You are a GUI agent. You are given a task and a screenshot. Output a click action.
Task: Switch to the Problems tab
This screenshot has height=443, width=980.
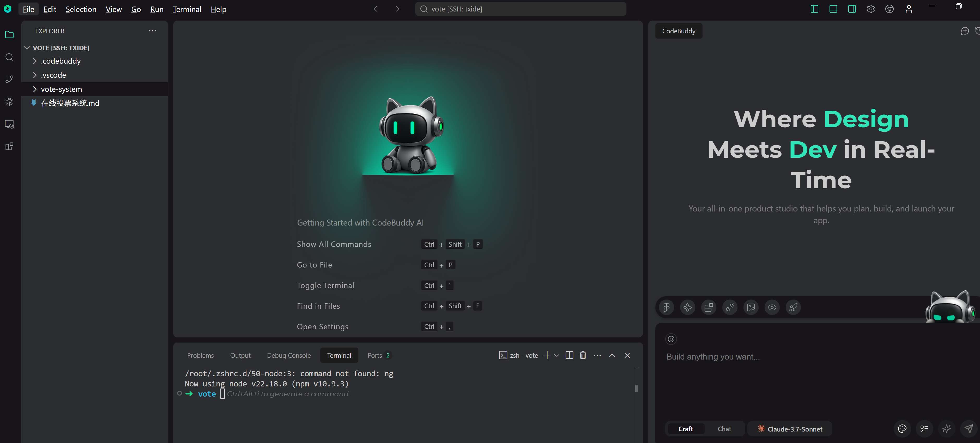click(x=201, y=355)
